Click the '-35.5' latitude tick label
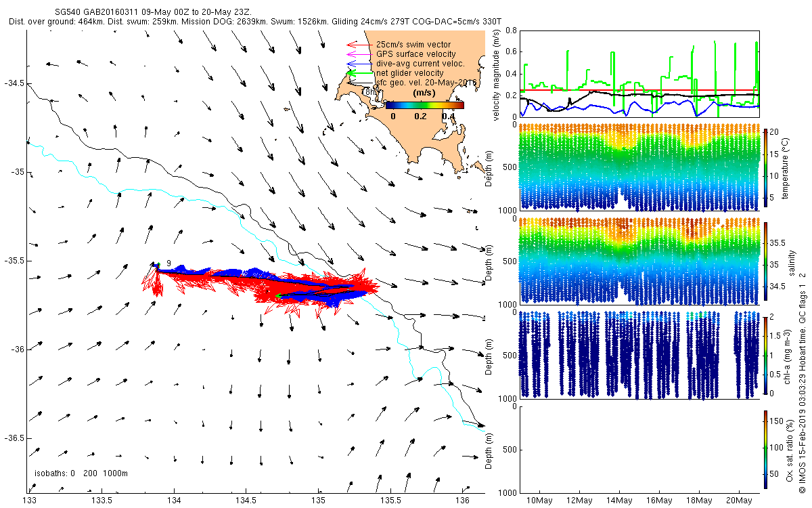This screenshot has height=508, width=812. coord(14,261)
